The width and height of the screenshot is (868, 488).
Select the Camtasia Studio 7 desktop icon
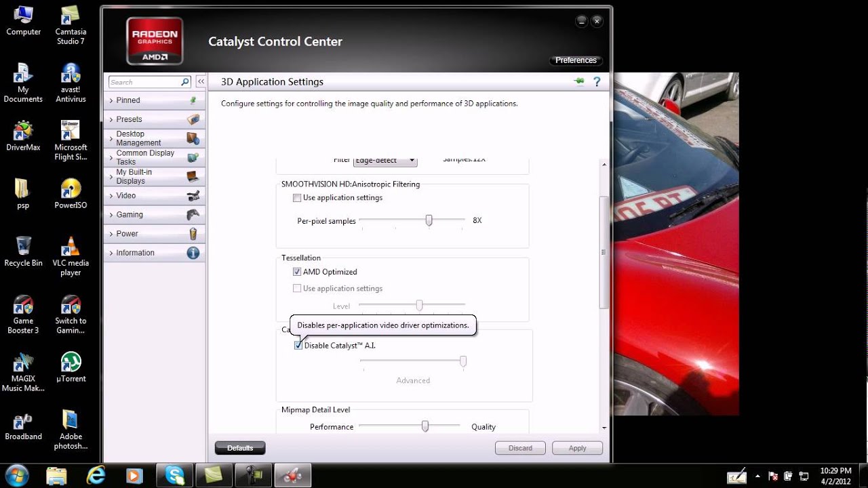(x=71, y=26)
